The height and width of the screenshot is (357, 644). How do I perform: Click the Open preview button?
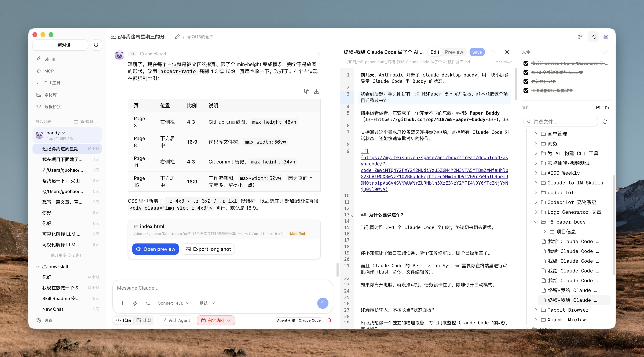tap(155, 249)
